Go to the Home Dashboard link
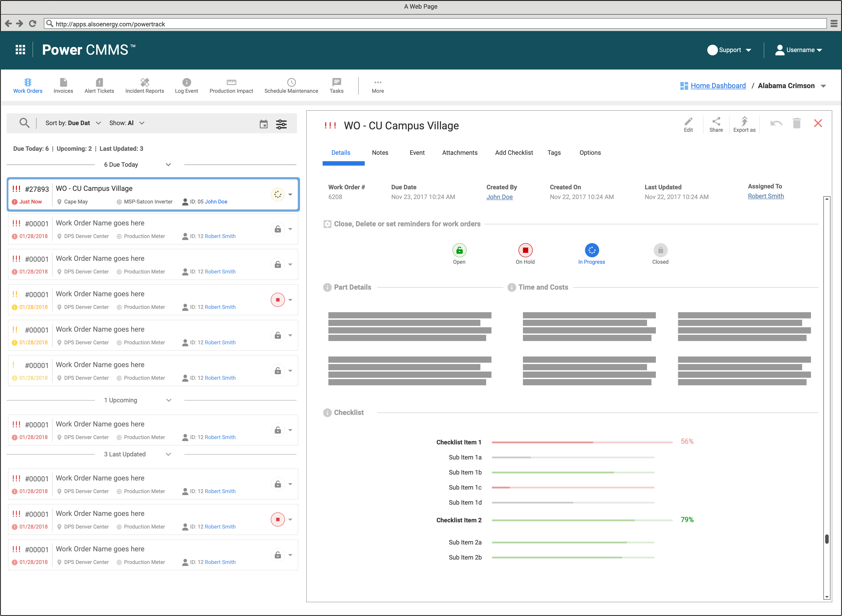 tap(718, 85)
